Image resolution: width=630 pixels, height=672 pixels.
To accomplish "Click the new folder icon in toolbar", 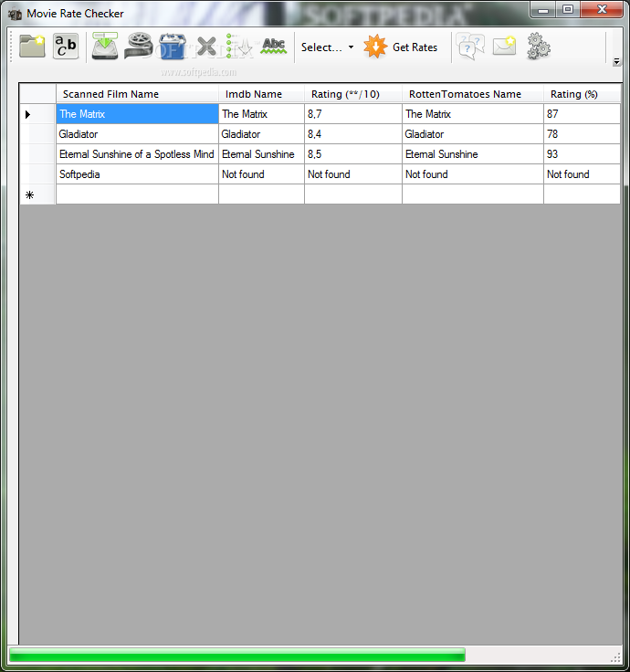I will pyautogui.click(x=32, y=47).
